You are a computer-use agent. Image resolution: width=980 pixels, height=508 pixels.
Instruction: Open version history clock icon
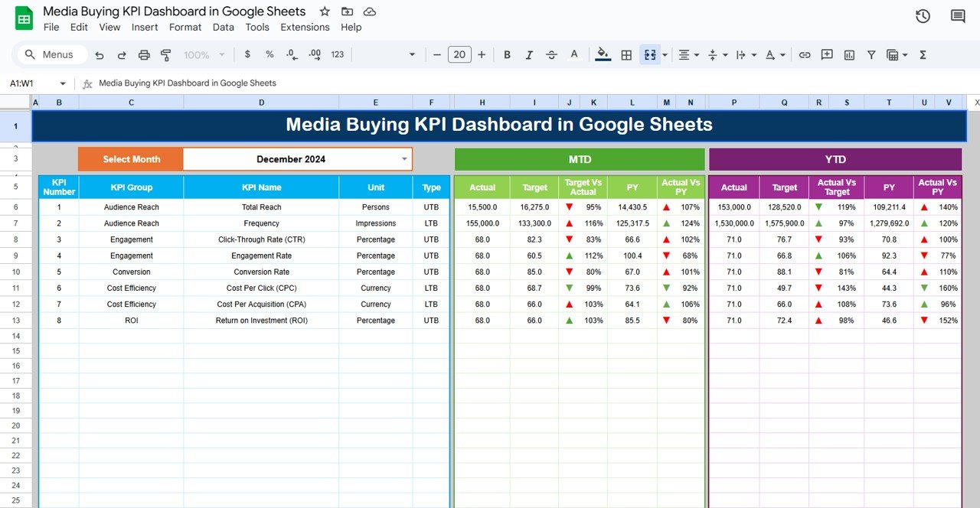tap(923, 16)
